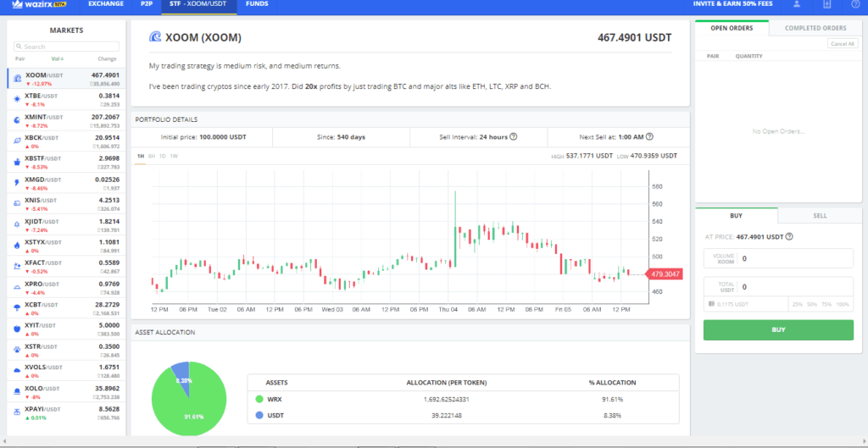The width and height of the screenshot is (868, 448).
Task: Click the XVOLS token icon
Action: click(17, 370)
